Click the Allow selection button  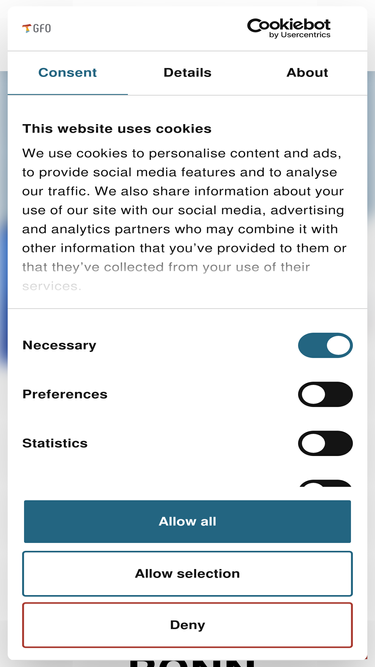coord(188,573)
